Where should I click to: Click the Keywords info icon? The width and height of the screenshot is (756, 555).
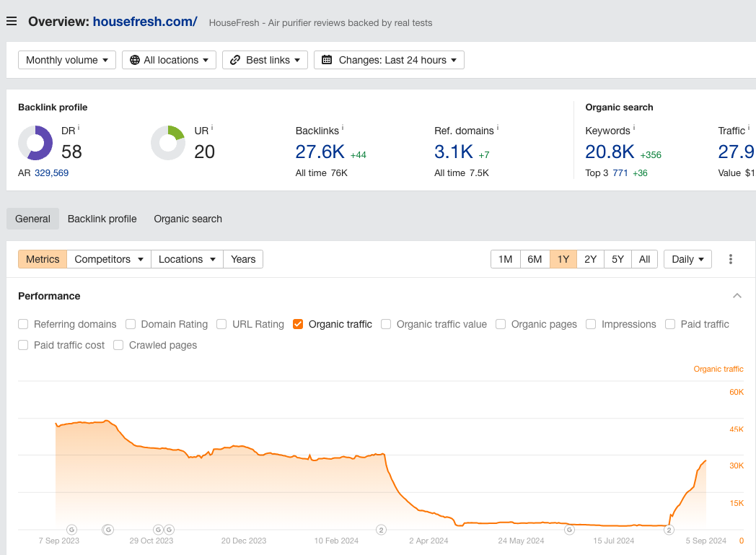tap(634, 128)
